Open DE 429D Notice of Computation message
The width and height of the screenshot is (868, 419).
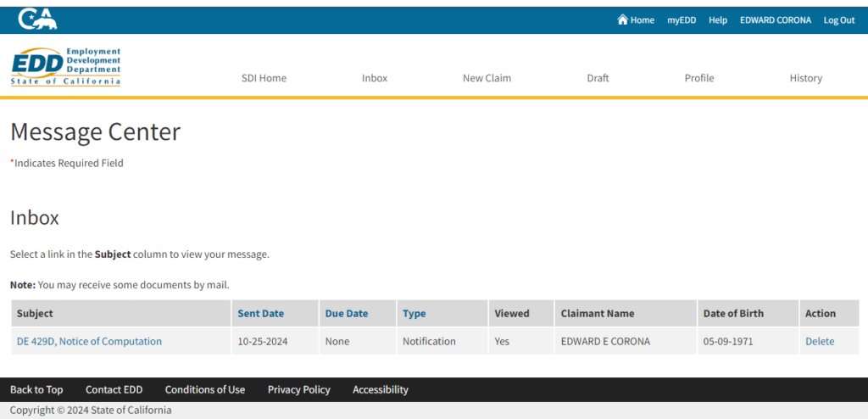(x=89, y=341)
